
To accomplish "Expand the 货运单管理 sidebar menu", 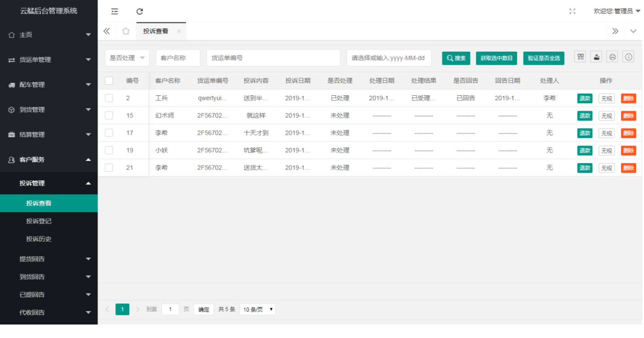I will pos(49,60).
